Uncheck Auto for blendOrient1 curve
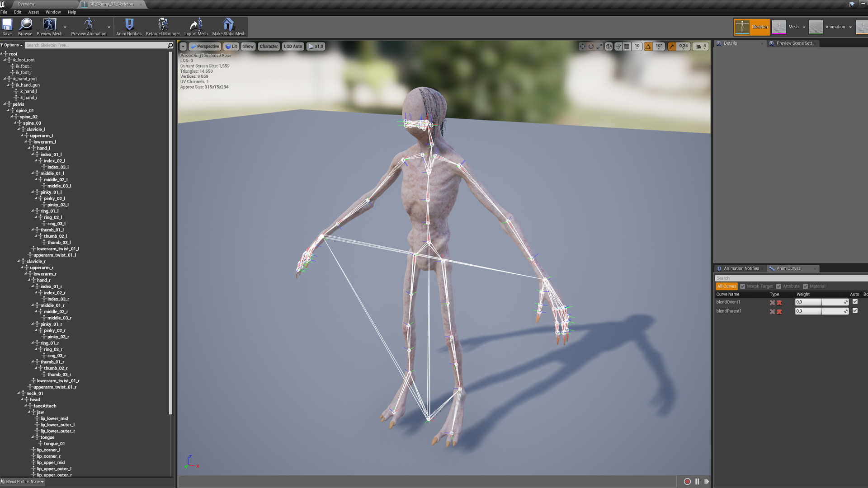This screenshot has width=868, height=488. [855, 302]
